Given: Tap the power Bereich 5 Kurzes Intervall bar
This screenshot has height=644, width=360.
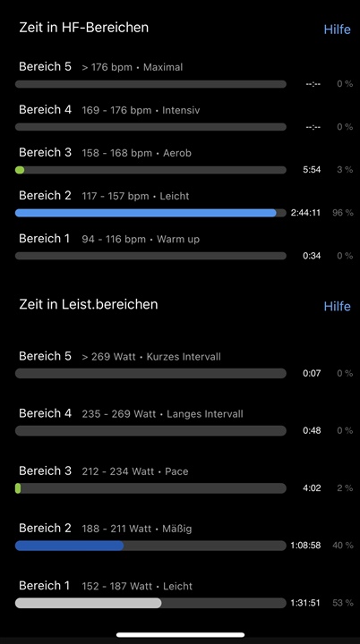Looking at the screenshot, I should [x=150, y=373].
